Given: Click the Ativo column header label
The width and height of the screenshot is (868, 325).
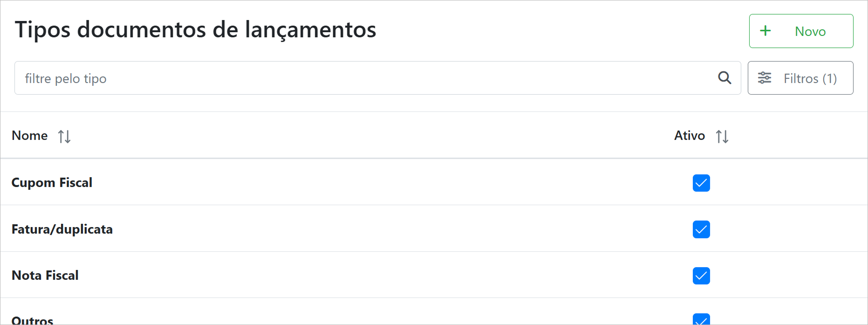Looking at the screenshot, I should (x=690, y=136).
